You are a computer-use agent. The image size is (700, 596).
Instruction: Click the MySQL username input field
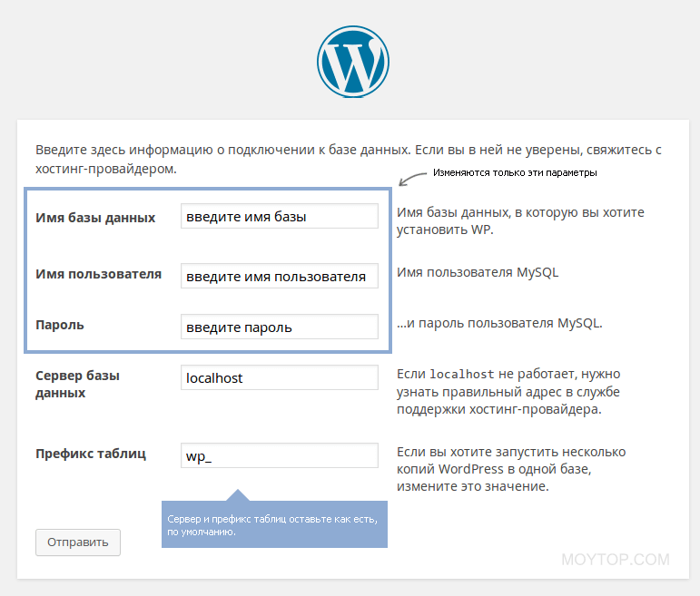(x=280, y=276)
